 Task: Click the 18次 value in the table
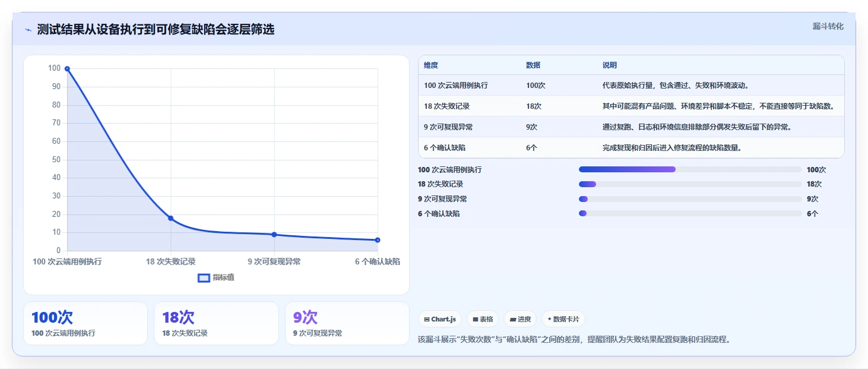tap(534, 106)
